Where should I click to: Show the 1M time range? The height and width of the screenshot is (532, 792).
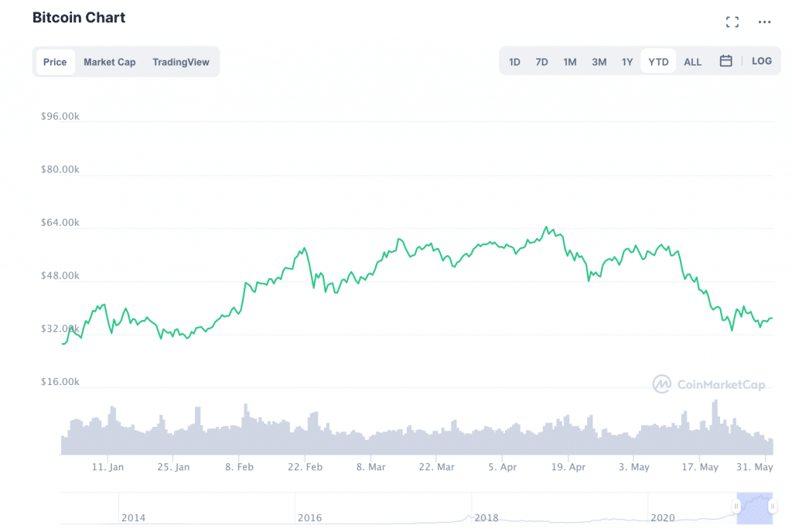tap(570, 62)
